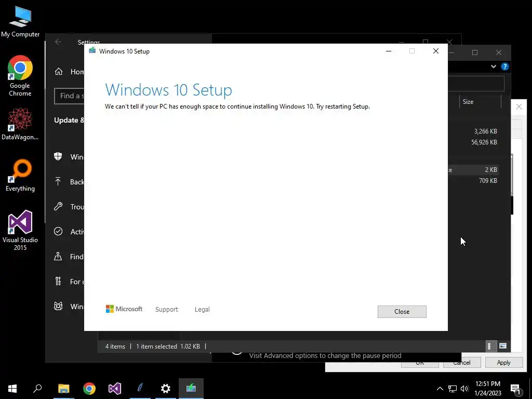The image size is (532, 399).
Task: Open the Windows Start menu
Action: point(12,389)
